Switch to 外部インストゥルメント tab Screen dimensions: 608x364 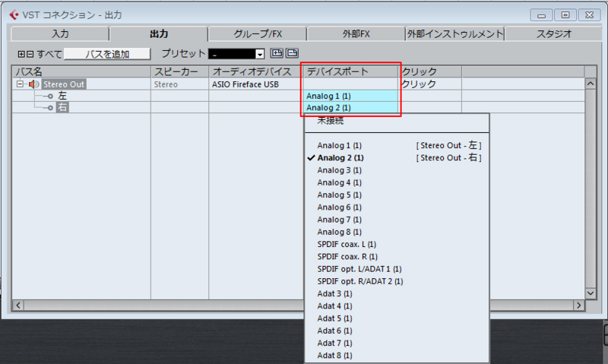[x=454, y=34]
